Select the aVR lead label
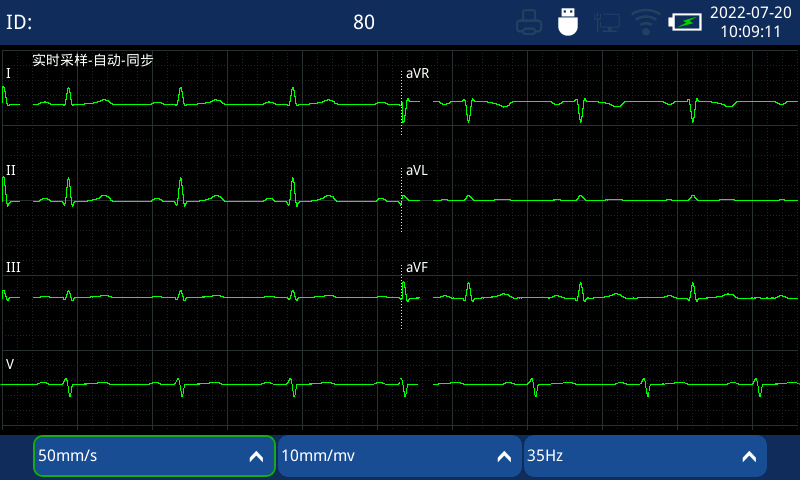 (x=417, y=74)
